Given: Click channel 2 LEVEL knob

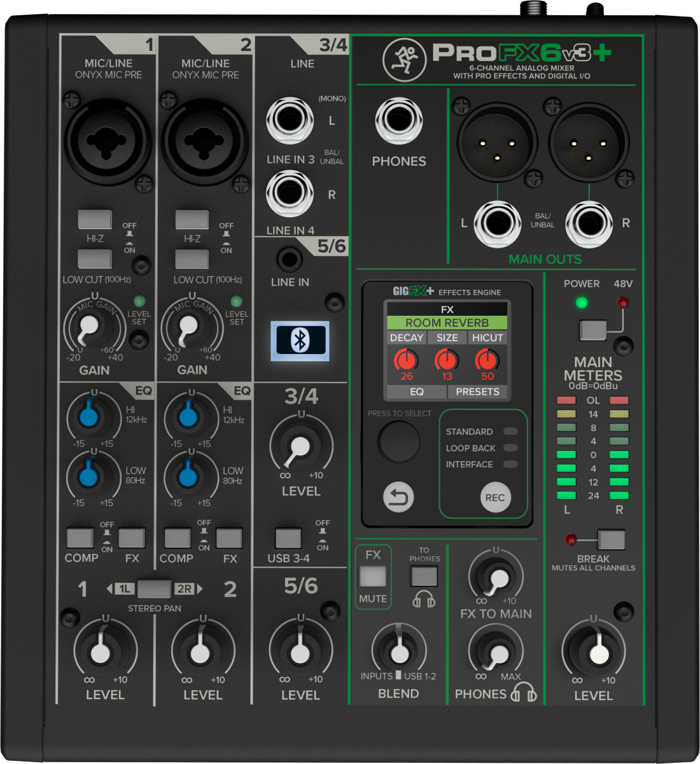Looking at the screenshot, I should (x=200, y=652).
